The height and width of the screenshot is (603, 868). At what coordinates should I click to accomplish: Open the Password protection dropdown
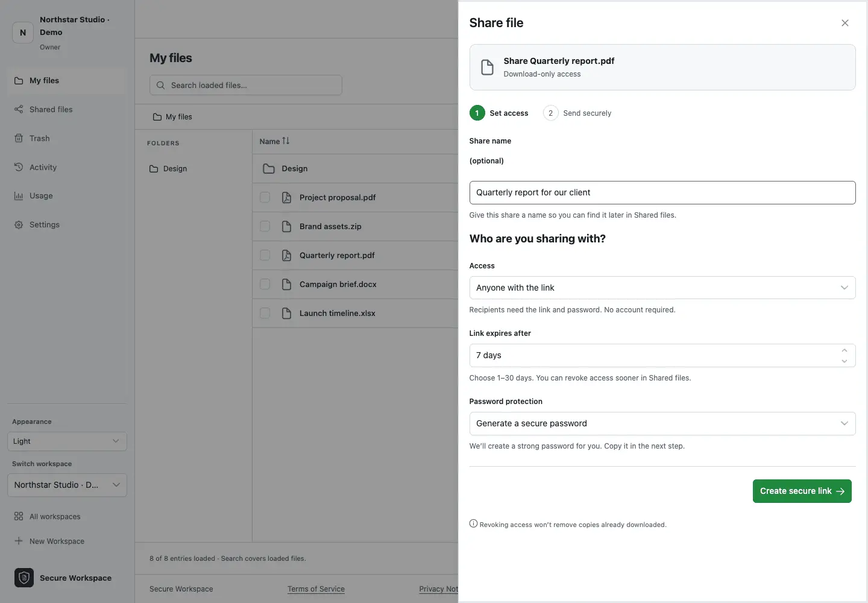662,423
